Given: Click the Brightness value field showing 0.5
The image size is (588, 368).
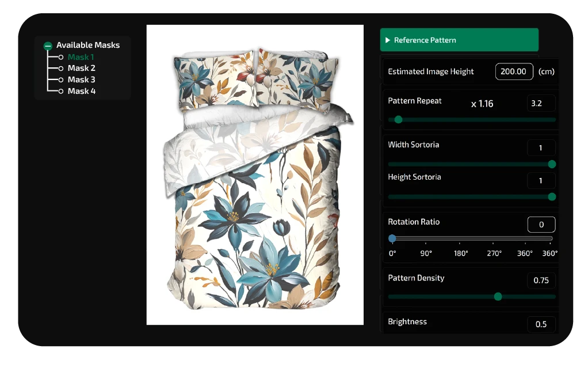Looking at the screenshot, I should pyautogui.click(x=540, y=324).
